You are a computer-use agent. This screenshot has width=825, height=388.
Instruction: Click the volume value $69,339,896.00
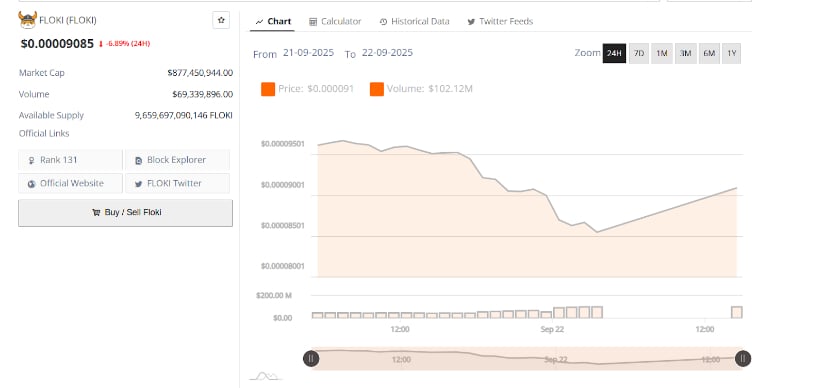[x=203, y=94]
